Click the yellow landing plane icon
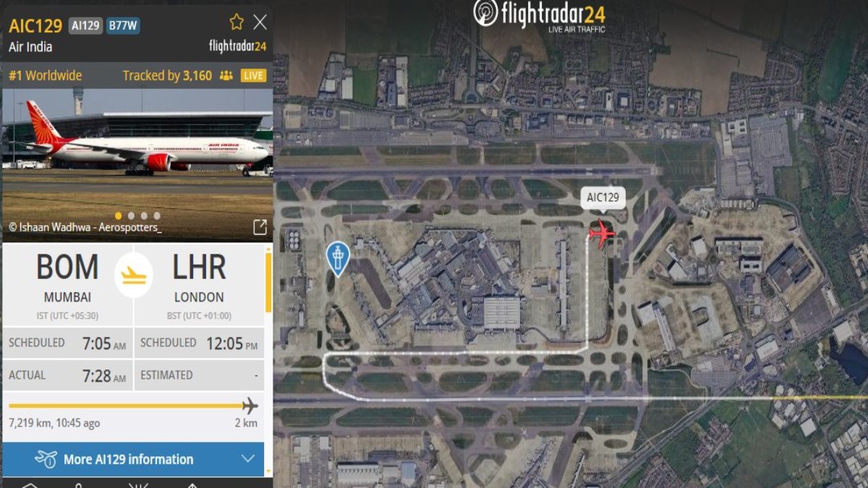 point(134,275)
